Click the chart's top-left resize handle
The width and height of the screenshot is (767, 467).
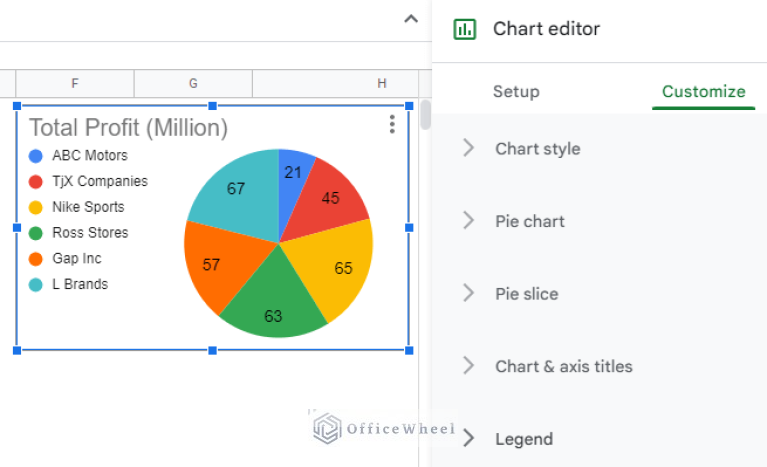(17, 106)
